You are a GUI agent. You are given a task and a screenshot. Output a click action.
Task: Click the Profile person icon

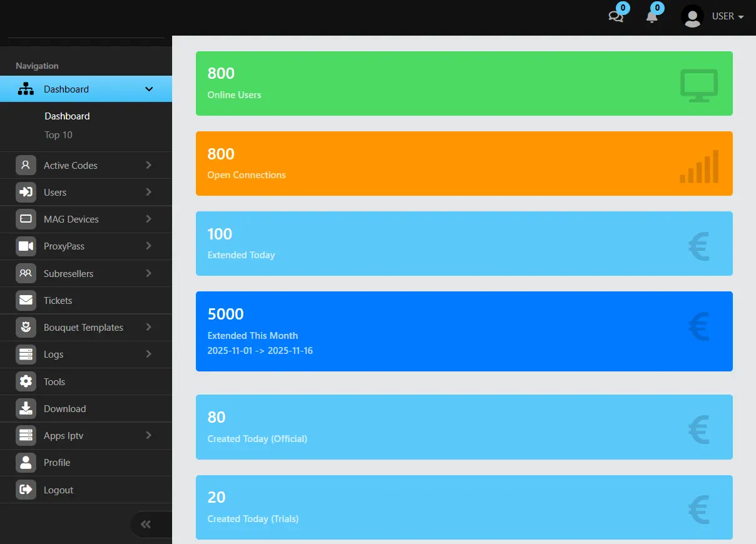coord(26,463)
